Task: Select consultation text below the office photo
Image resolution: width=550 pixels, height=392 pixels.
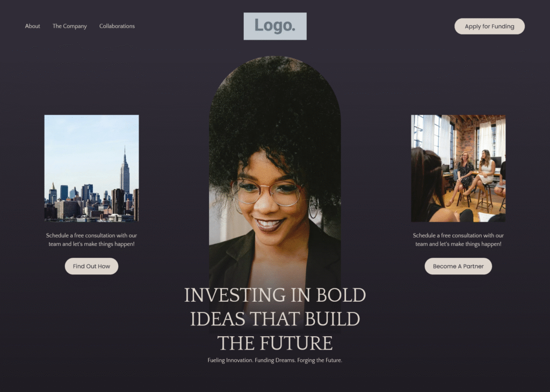Action: point(458,239)
